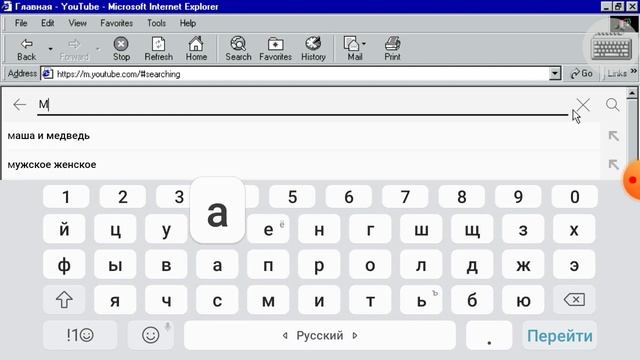640x360 pixels.
Task: Tap the ю key
Action: [523, 300]
